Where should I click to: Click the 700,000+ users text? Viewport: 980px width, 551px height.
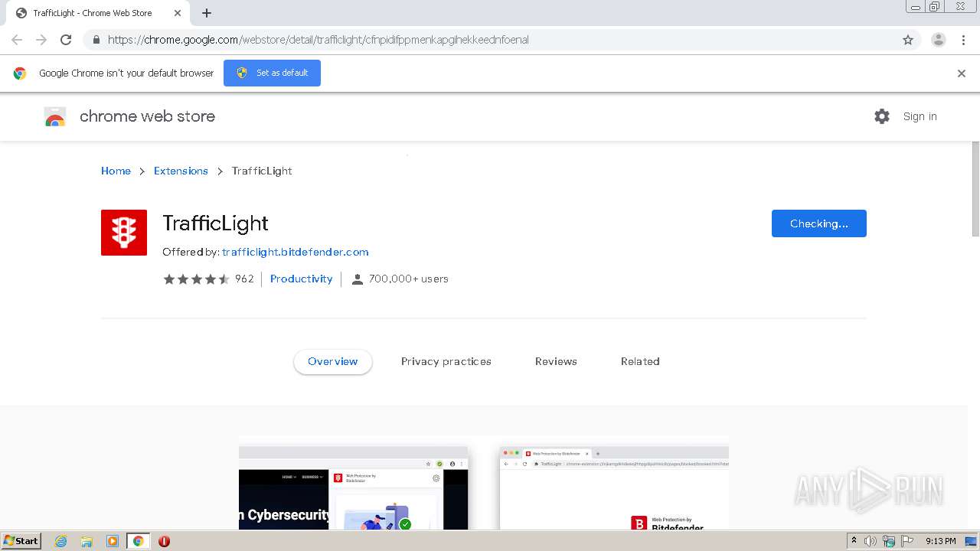[409, 279]
